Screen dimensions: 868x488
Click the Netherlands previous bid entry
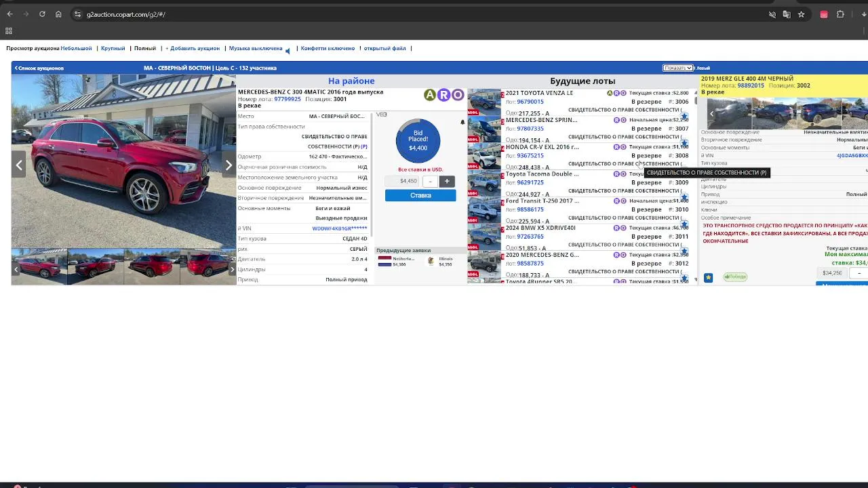(396, 261)
